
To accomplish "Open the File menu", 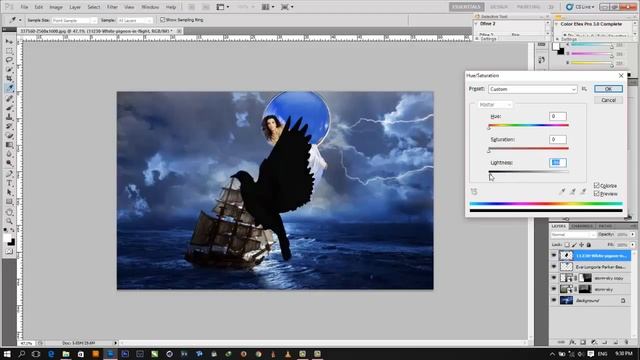I will tap(24, 7).
